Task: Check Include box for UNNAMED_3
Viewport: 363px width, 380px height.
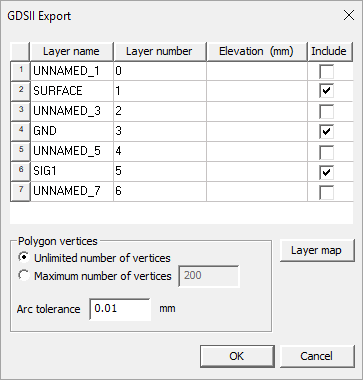Action: (x=326, y=111)
